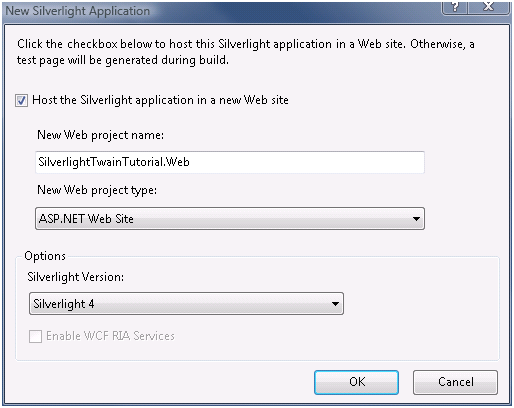The height and width of the screenshot is (408, 514).
Task: Click the 'Silverlight Version:' label
Action: pyautogui.click(x=76, y=277)
